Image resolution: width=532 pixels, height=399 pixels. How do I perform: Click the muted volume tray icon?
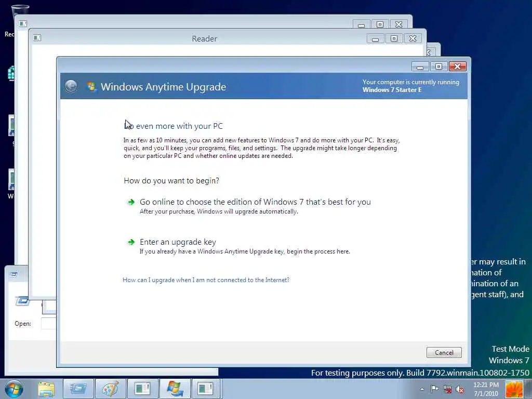(x=460, y=389)
